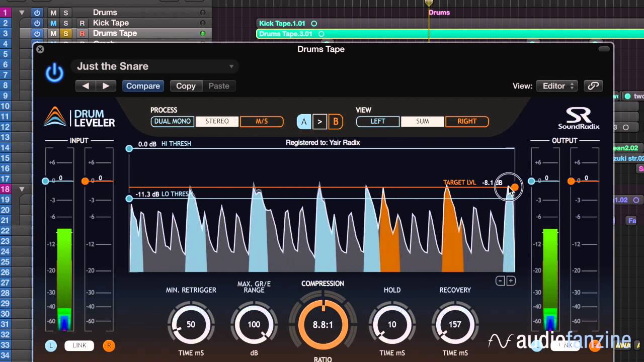This screenshot has width=644, height=362.
Task: Select the Drums track name
Action: click(x=105, y=13)
